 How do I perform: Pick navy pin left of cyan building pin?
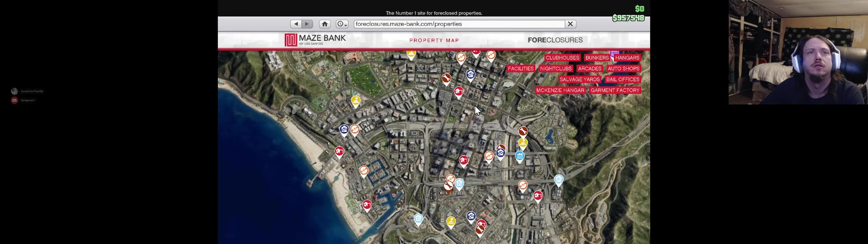[500, 154]
